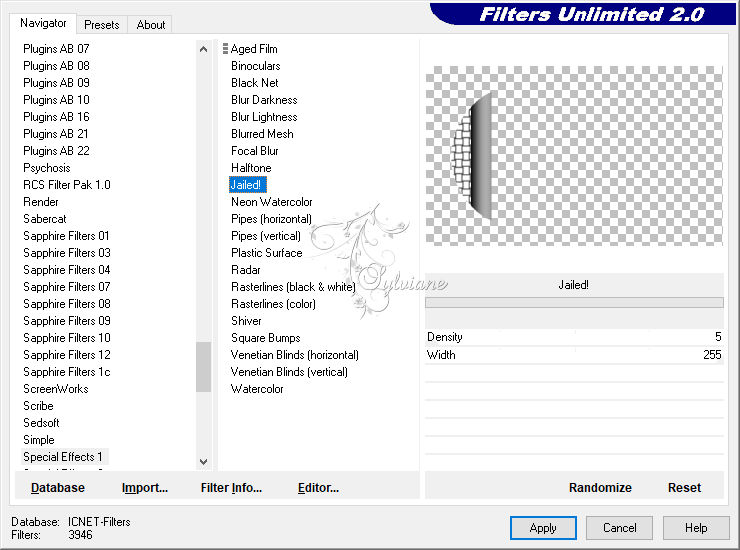The height and width of the screenshot is (550, 740).
Task: Click the Aged Film list grip icon
Action: 225,49
